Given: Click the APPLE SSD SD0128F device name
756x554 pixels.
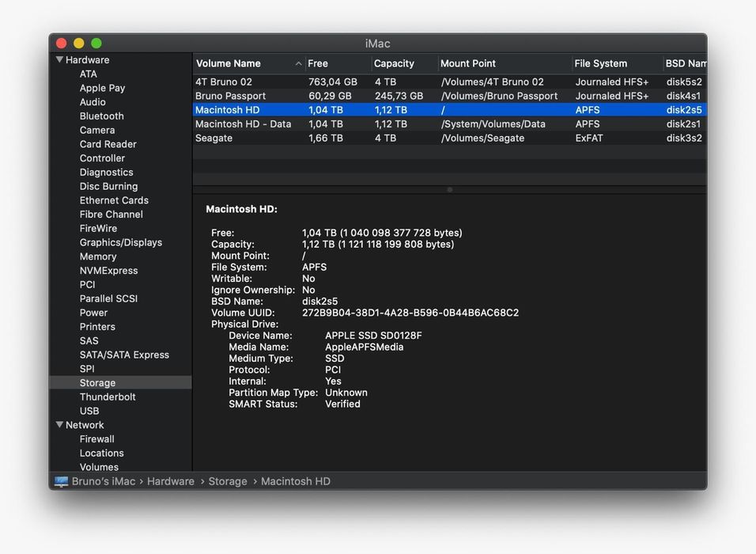Looking at the screenshot, I should click(x=373, y=336).
